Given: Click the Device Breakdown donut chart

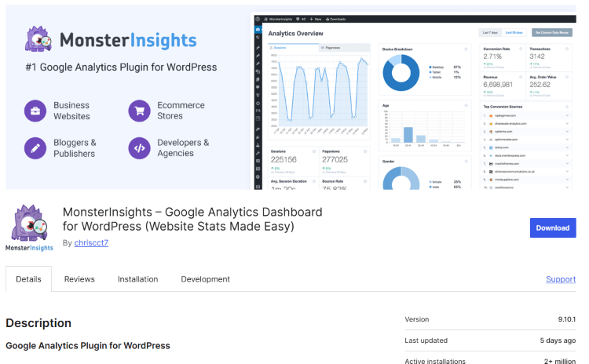Looking at the screenshot, I should click(401, 73).
